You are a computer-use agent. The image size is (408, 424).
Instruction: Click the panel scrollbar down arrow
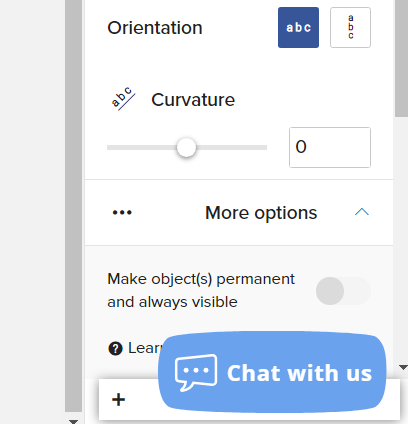403,367
